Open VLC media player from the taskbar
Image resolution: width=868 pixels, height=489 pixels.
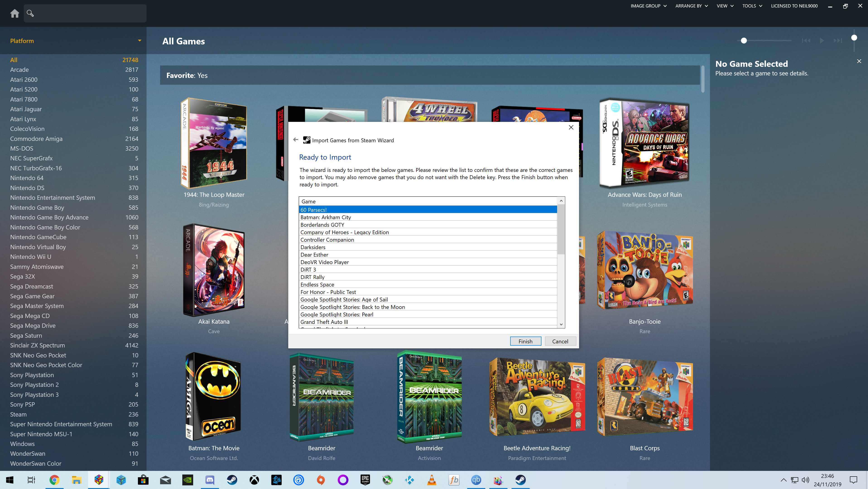(x=432, y=480)
